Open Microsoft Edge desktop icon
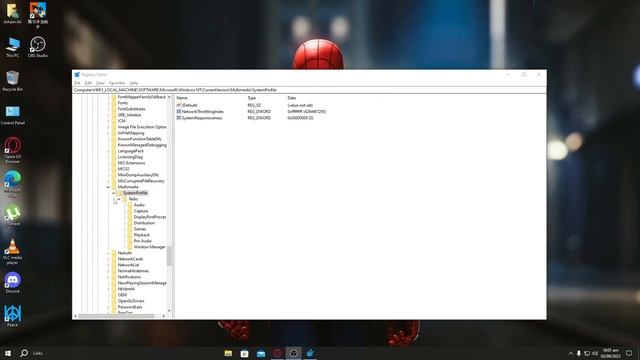640x360 pixels. pyautogui.click(x=13, y=184)
